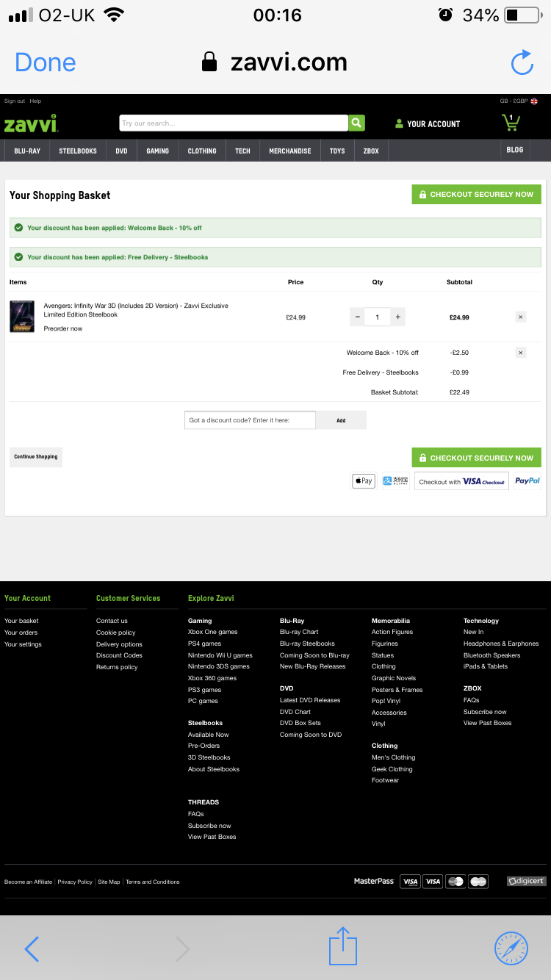The width and height of the screenshot is (551, 980).
Task: Open the Discount Codes footer link
Action: point(119,655)
